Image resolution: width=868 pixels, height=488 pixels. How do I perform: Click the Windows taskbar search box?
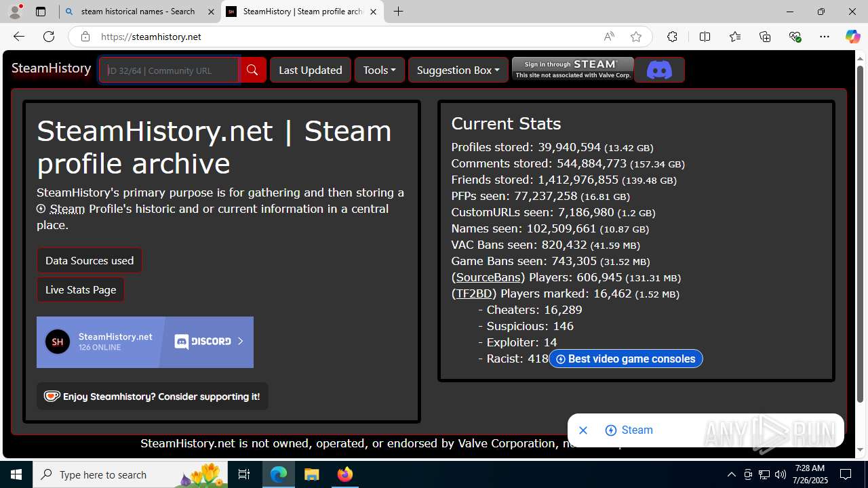pyautogui.click(x=132, y=474)
